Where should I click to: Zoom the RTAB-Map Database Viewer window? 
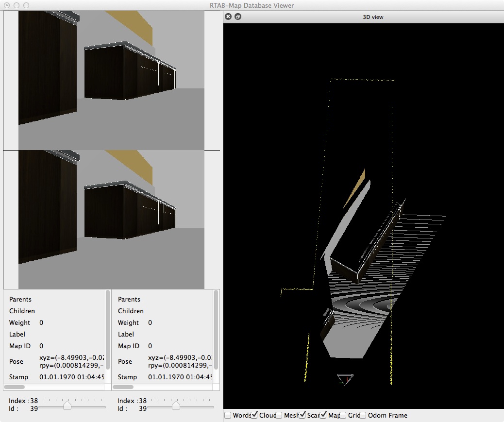click(x=26, y=5)
